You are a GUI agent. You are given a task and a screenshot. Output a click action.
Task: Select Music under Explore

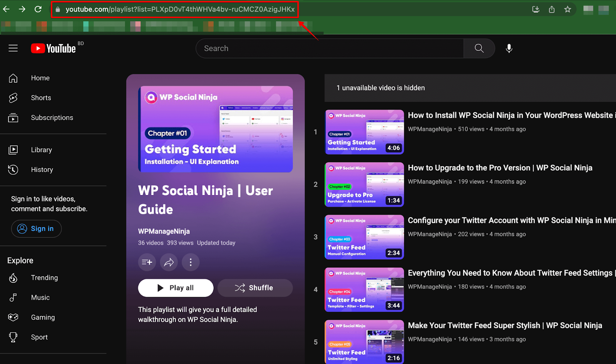point(40,297)
